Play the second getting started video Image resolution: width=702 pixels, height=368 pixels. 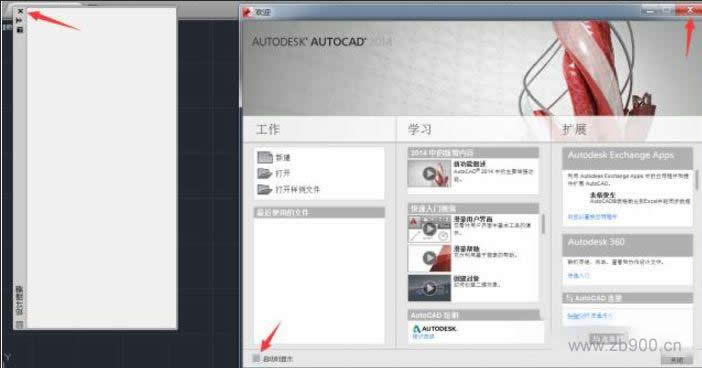[429, 258]
